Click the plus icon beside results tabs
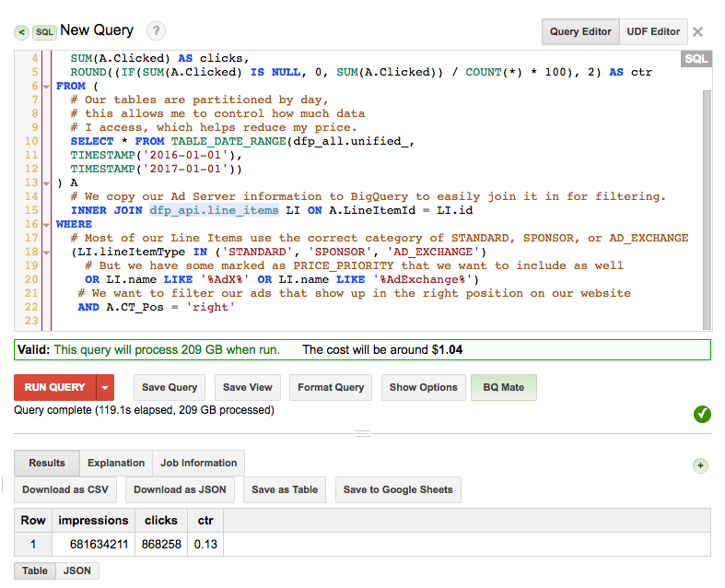This screenshot has height=588, width=725. [x=700, y=465]
